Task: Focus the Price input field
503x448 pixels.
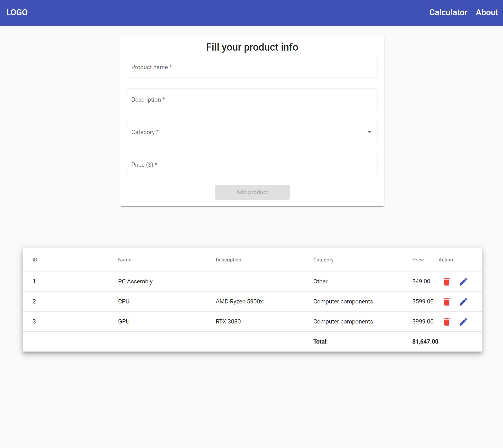Action: pos(252,164)
